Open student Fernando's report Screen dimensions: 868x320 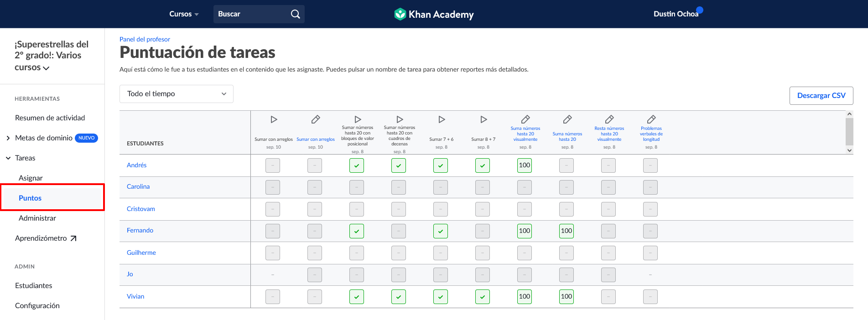point(140,230)
